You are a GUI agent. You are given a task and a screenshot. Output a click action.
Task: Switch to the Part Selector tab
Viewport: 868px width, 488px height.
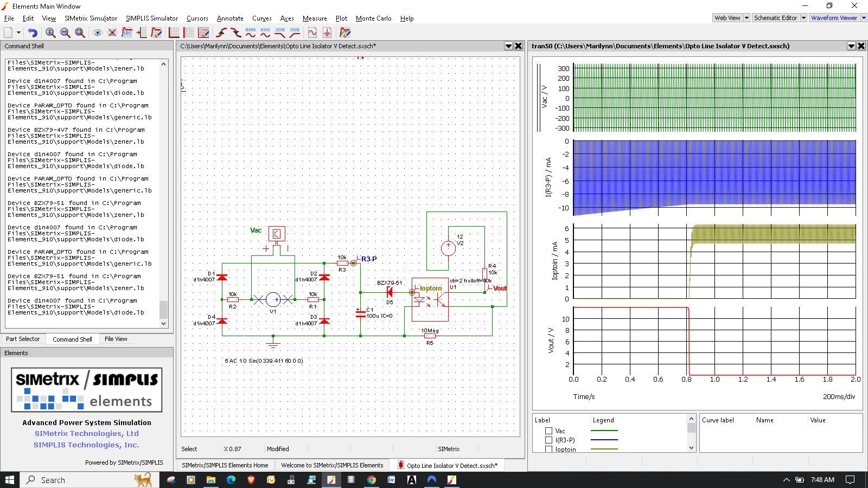click(x=23, y=339)
